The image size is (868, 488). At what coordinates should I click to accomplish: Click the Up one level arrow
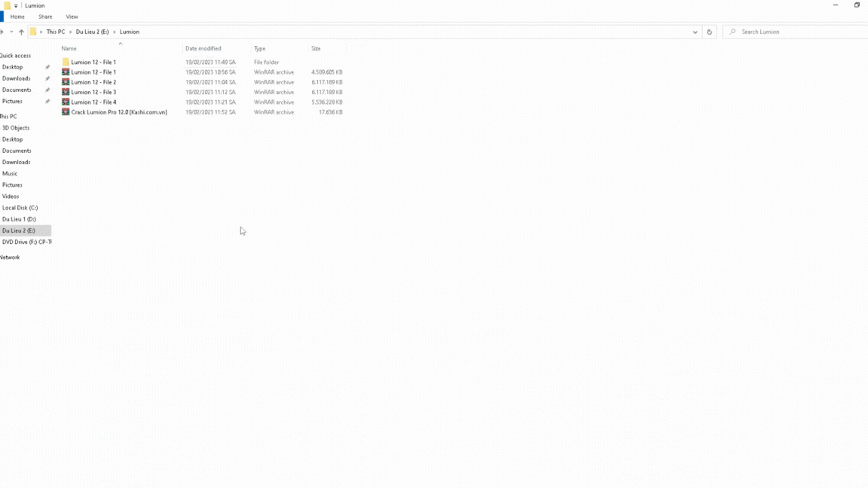tap(21, 32)
